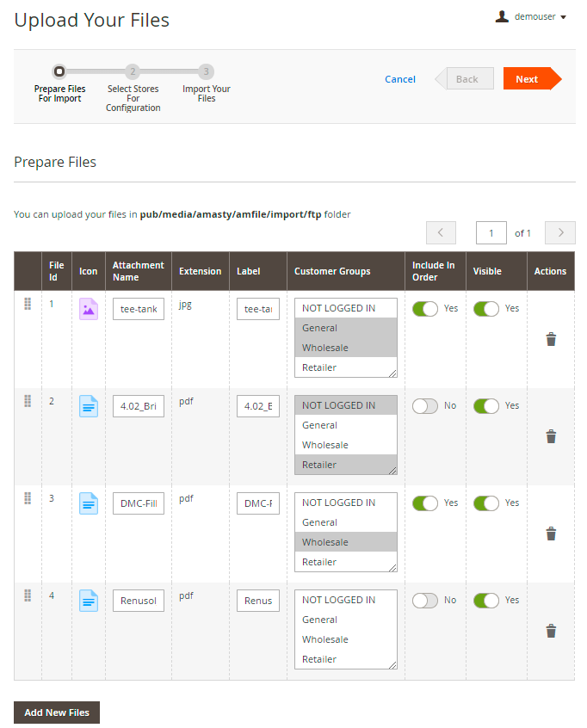
Task: Grab the drag handle of file 3
Action: 28,498
